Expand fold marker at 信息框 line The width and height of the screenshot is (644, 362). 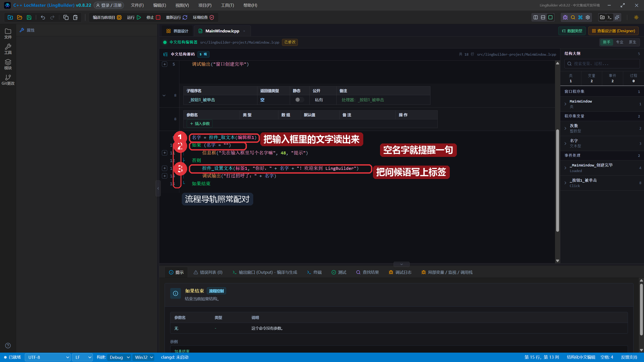pos(165,153)
